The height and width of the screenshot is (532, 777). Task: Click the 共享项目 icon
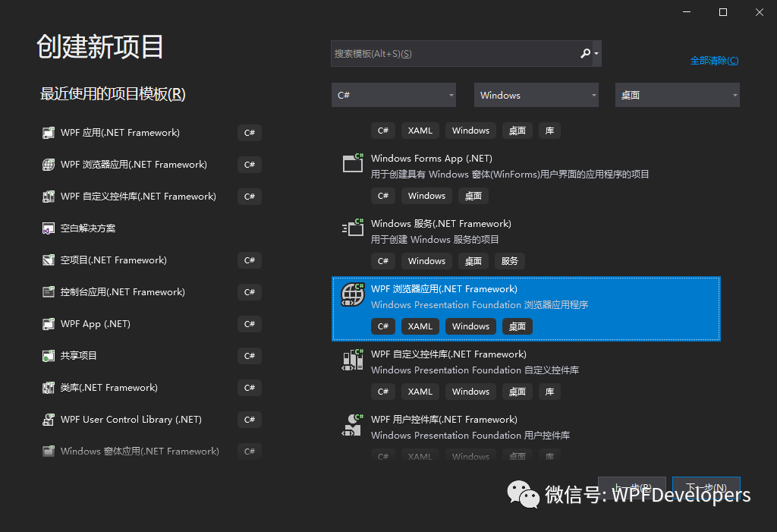48,355
